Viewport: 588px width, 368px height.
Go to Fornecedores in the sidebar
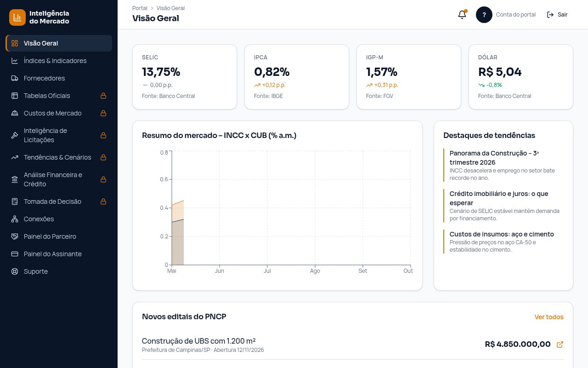point(59,78)
